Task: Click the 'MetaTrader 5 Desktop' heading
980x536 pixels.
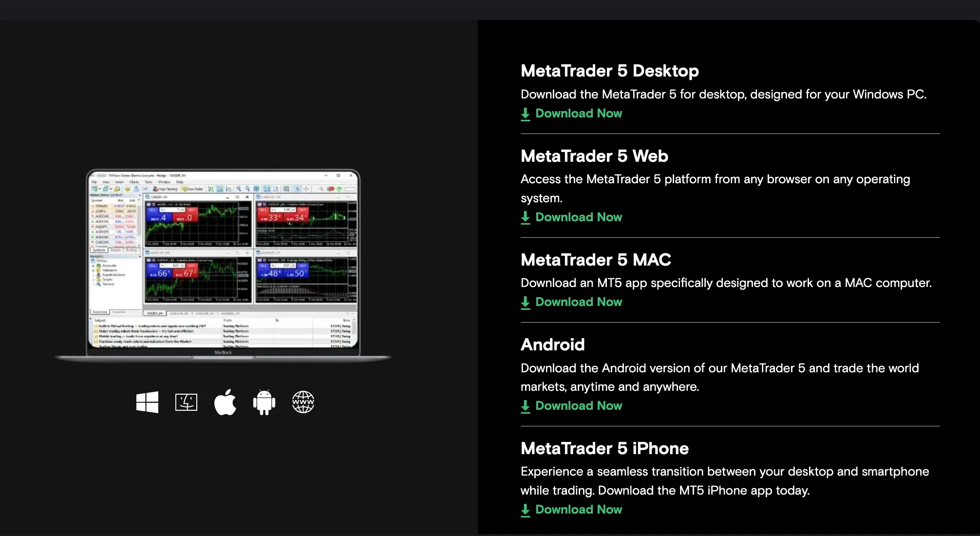Action: [x=610, y=71]
